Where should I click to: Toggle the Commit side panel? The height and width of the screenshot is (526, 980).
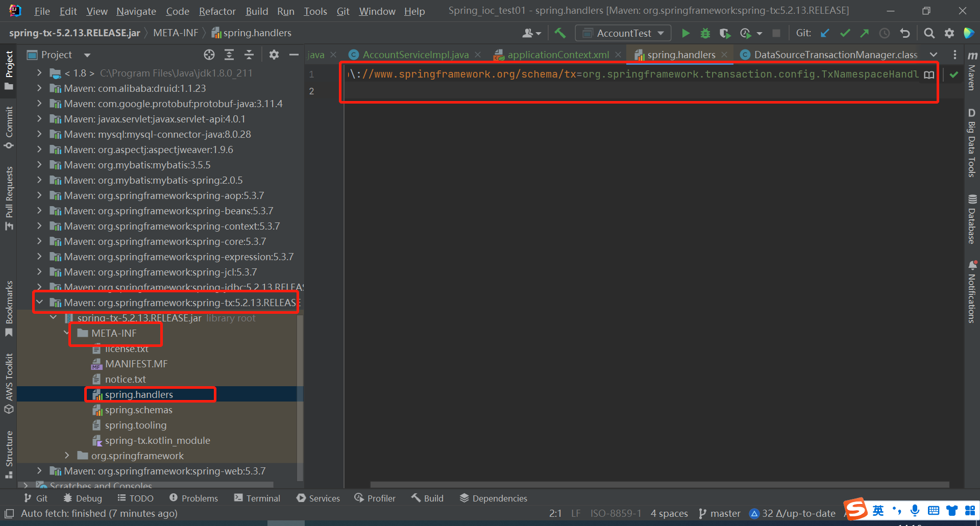coord(9,128)
